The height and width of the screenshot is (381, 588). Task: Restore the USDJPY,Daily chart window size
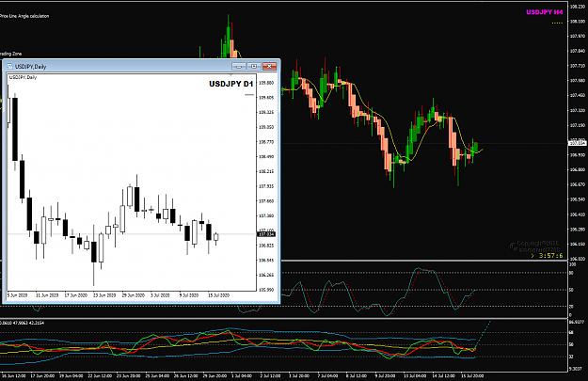pos(254,67)
